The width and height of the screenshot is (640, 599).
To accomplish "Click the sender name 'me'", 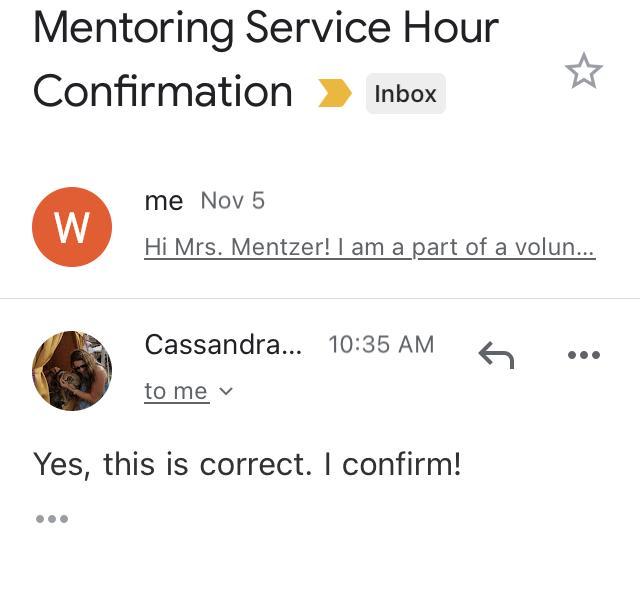I will [x=164, y=201].
